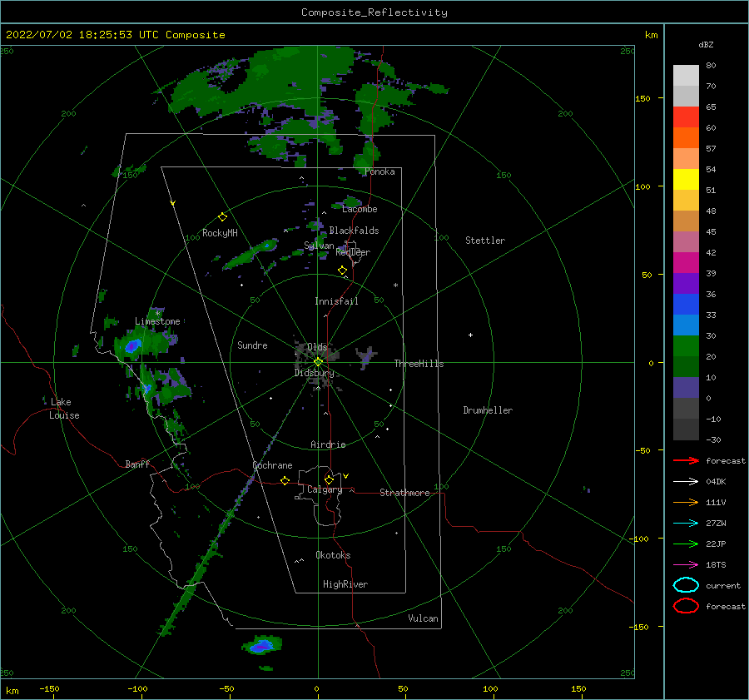Click the storm cell at map bottom

(x=260, y=647)
